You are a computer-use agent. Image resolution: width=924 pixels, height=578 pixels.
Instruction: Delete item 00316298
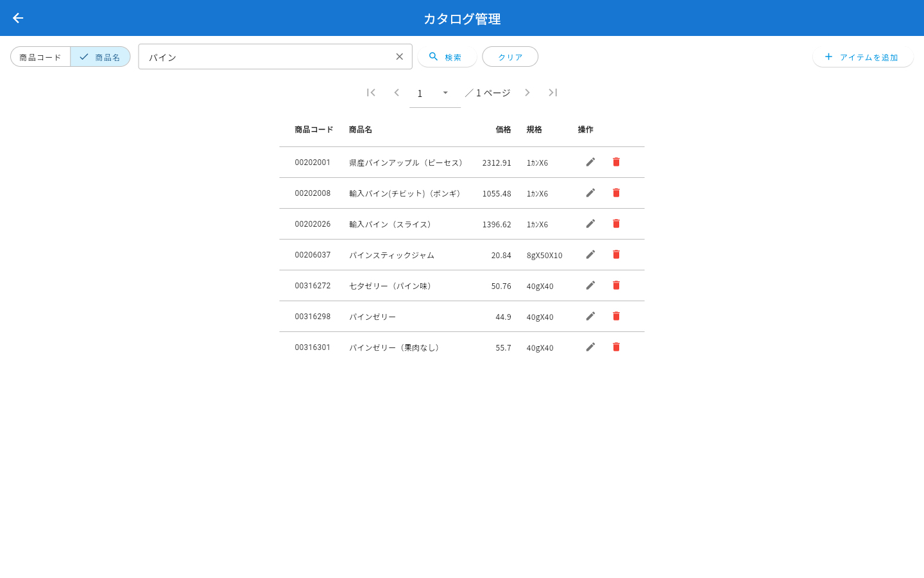point(616,316)
